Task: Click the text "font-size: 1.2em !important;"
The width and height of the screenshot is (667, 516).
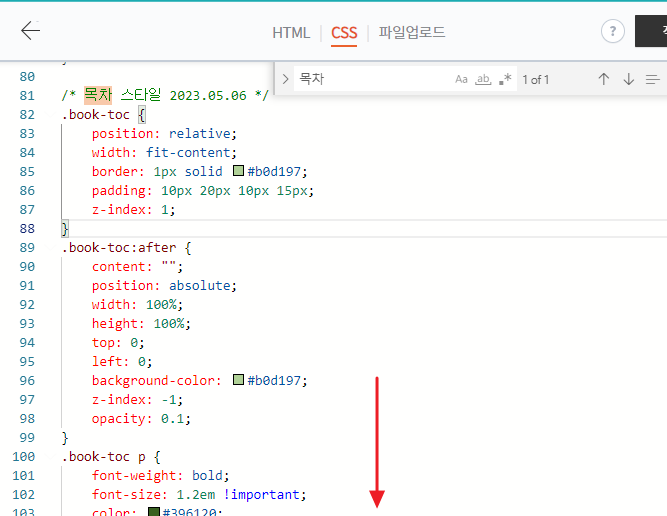Action: tap(199, 495)
